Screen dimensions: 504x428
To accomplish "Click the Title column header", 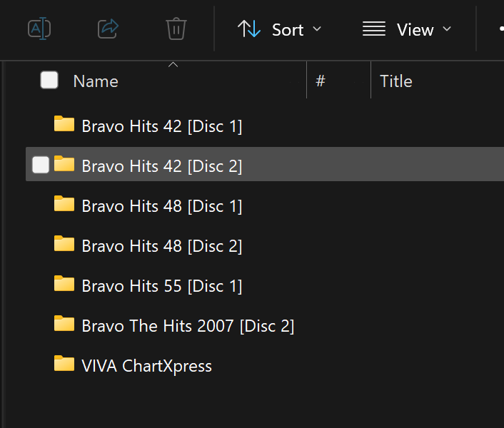I will [396, 81].
